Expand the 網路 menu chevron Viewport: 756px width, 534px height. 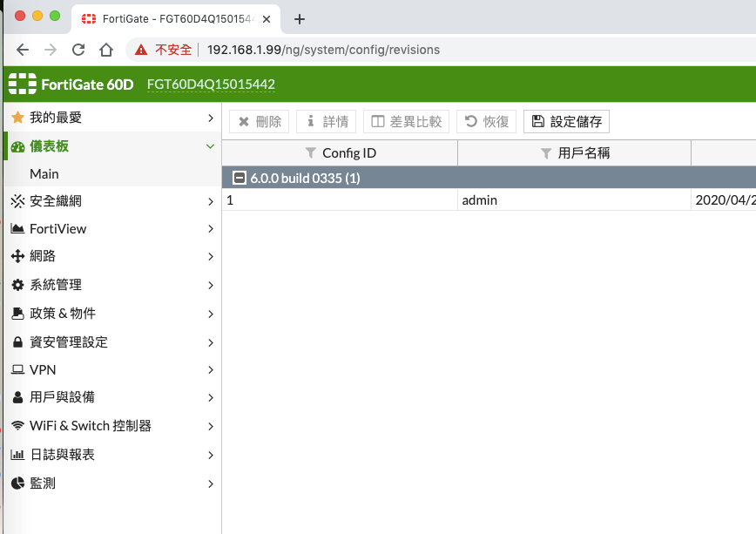(210, 257)
